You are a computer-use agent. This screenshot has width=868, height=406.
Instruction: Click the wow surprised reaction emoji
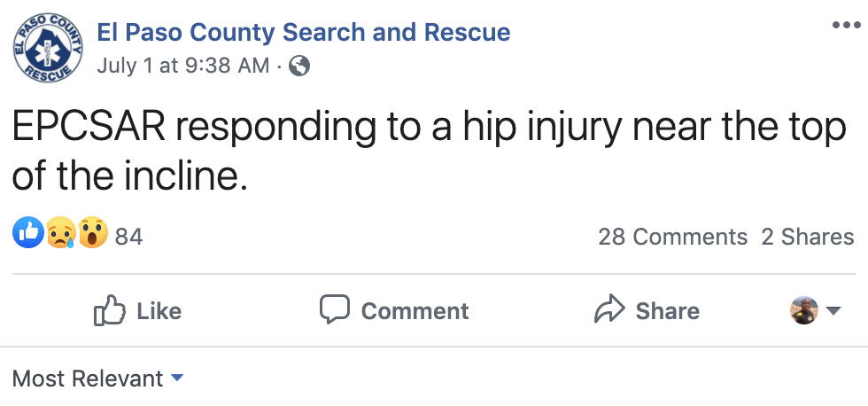tap(92, 234)
